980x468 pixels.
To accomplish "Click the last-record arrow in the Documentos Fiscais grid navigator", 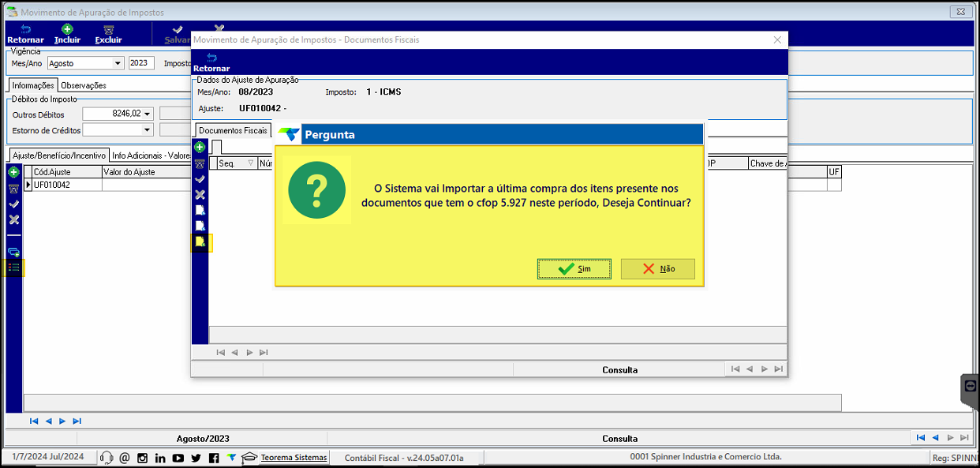I will tap(264, 353).
